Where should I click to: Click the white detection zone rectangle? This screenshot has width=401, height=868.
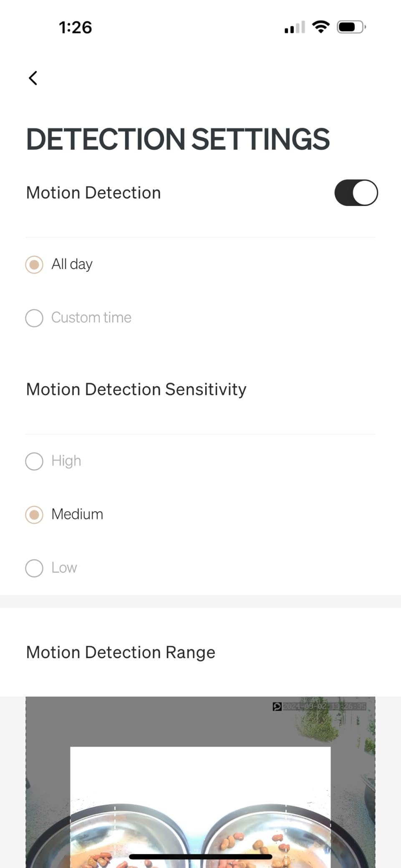tap(200, 776)
